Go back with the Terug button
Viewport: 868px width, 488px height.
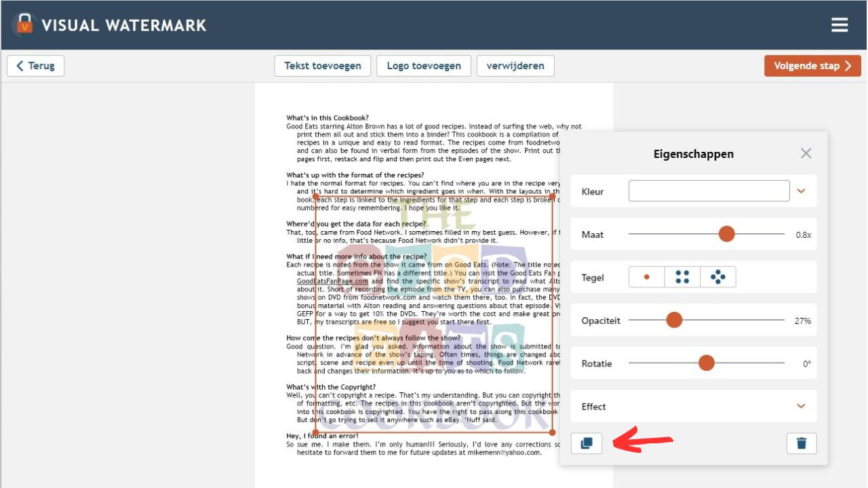pos(36,66)
